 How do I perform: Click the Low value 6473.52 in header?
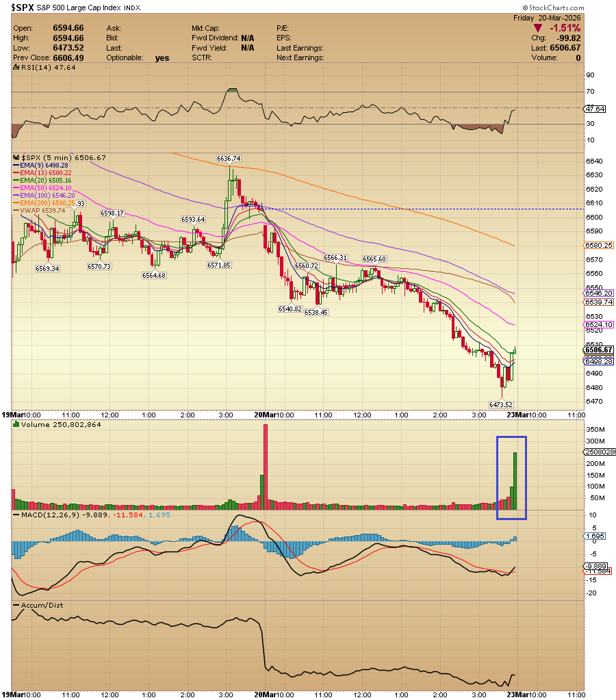coord(68,48)
